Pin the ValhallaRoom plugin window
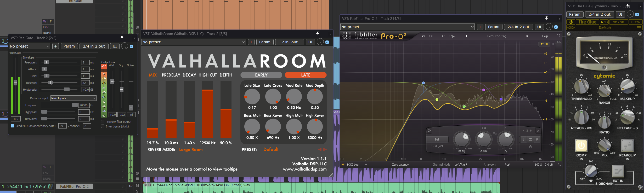Screen dimensions: 644x193 [318, 33]
